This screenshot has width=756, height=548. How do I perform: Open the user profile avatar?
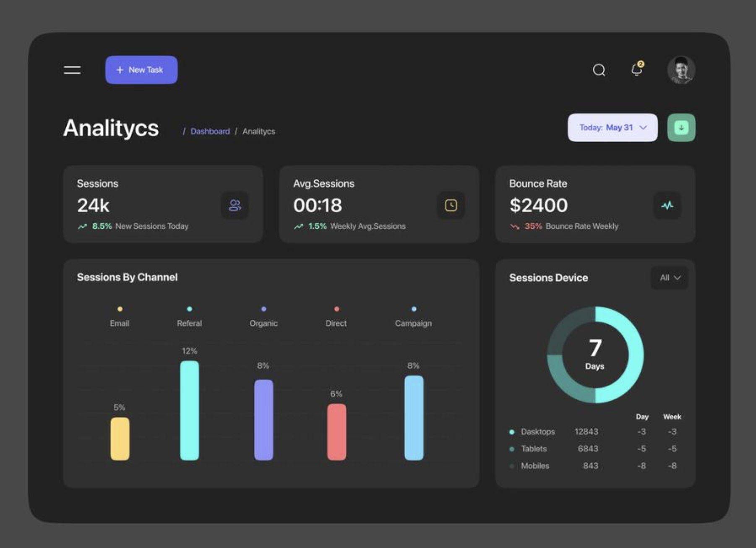click(x=681, y=70)
